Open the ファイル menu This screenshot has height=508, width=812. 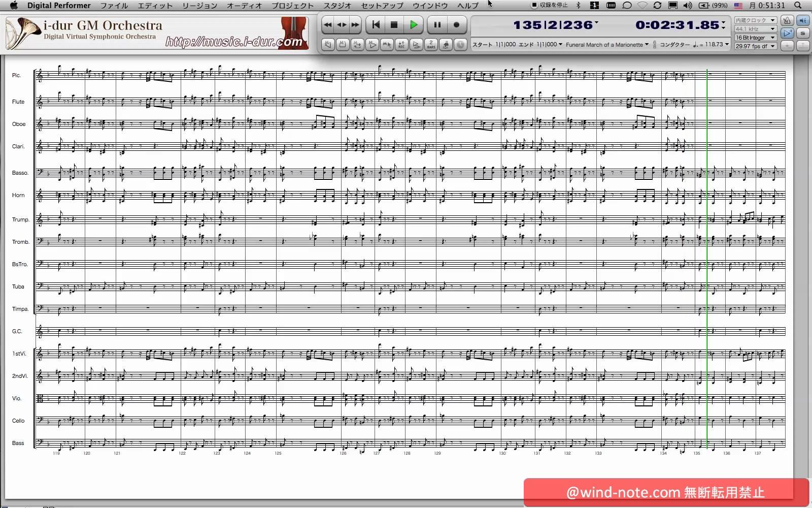point(114,6)
